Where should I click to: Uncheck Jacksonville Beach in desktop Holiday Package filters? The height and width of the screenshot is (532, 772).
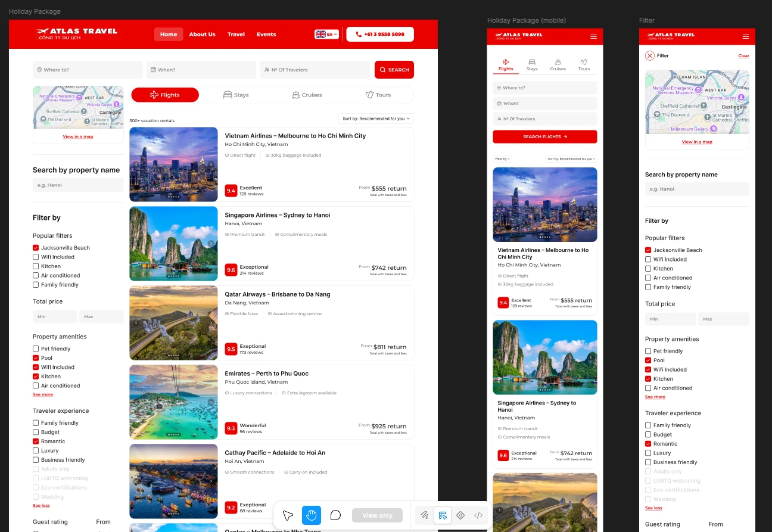point(36,248)
